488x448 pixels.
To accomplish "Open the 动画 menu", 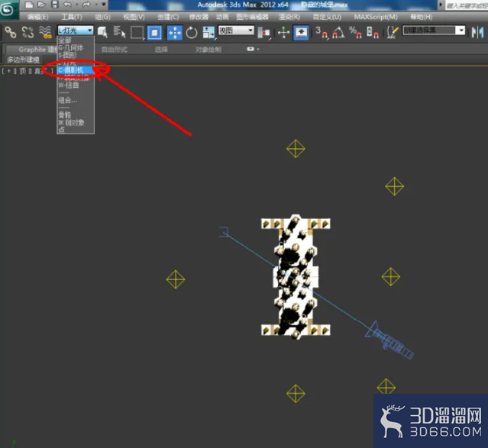I will point(222,17).
